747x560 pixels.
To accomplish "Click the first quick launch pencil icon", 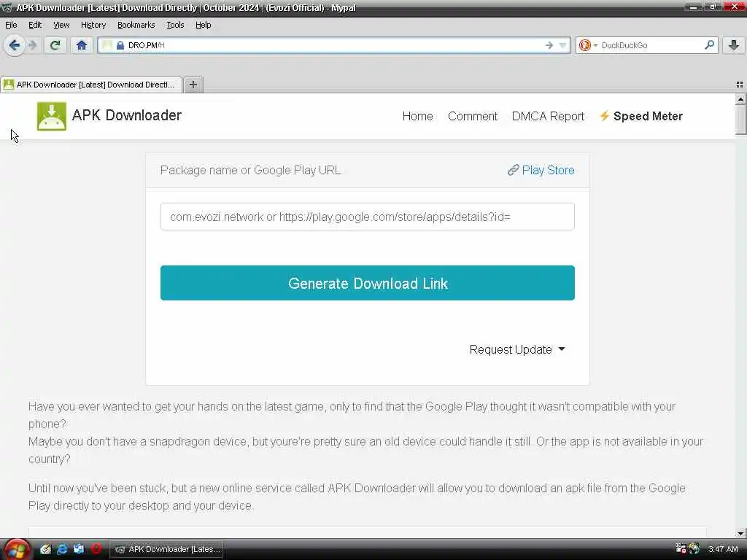I will coord(45,549).
